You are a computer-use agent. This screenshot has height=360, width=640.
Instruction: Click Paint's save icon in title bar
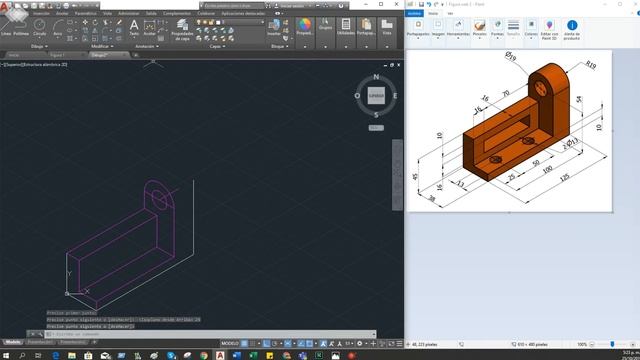[x=421, y=4]
